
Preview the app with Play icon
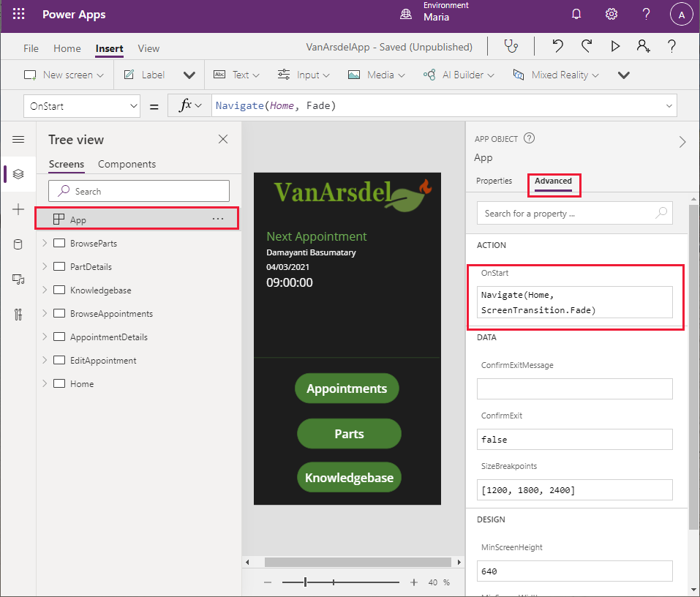tap(615, 46)
